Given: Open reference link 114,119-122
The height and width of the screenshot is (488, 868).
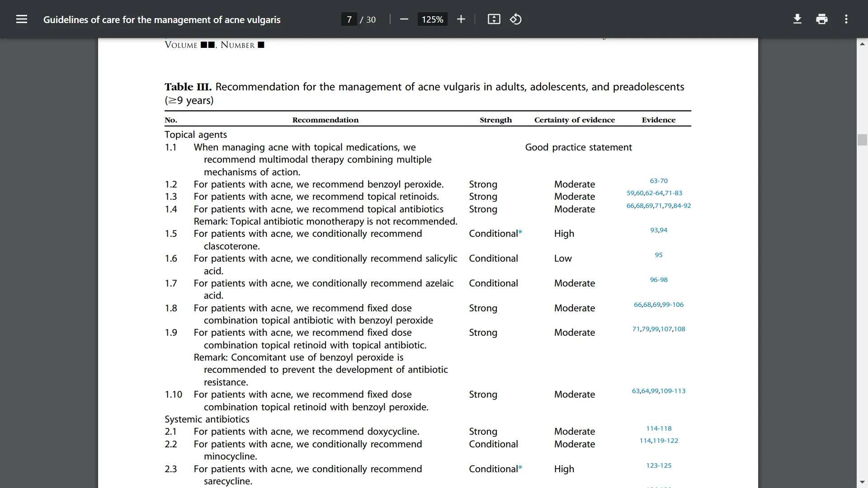Looking at the screenshot, I should [x=659, y=441].
